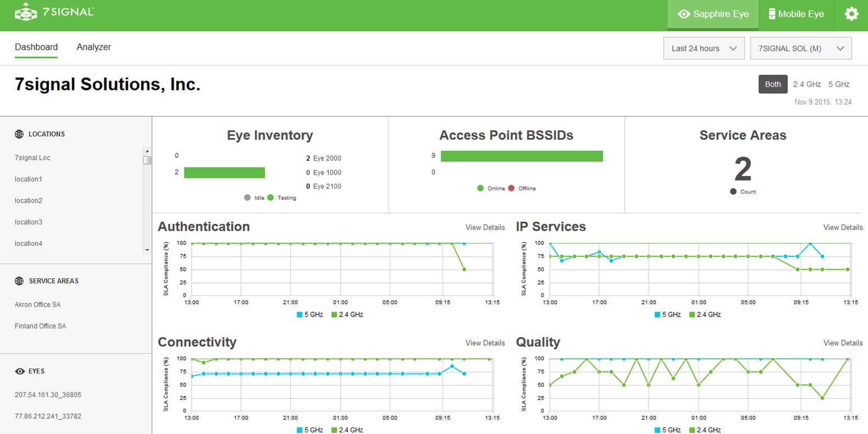Click the Sapphire Eye eye icon
Viewport: 868px width, 434px height.
(x=684, y=14)
